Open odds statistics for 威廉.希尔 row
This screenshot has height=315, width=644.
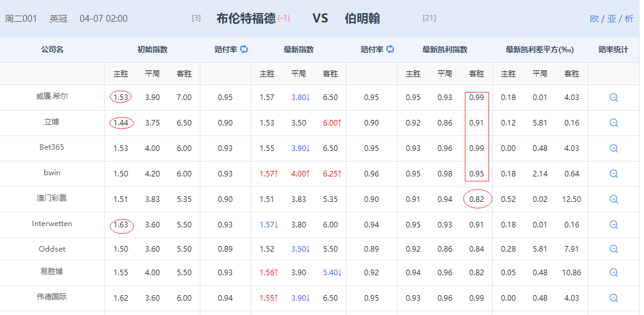point(614,98)
